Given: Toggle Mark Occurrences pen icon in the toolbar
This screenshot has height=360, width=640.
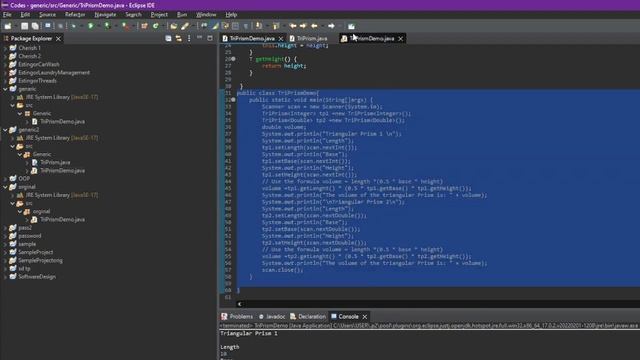Looking at the screenshot, I should (x=215, y=26).
